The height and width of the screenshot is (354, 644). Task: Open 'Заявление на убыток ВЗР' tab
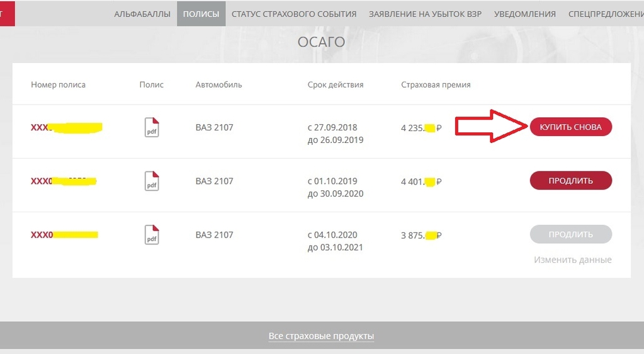click(x=425, y=14)
